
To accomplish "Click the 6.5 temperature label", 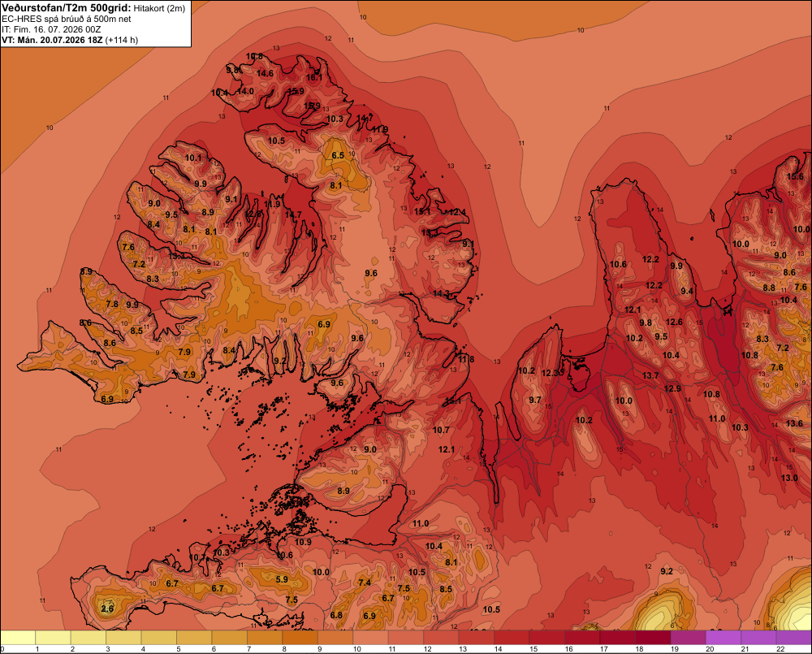I will [338, 155].
